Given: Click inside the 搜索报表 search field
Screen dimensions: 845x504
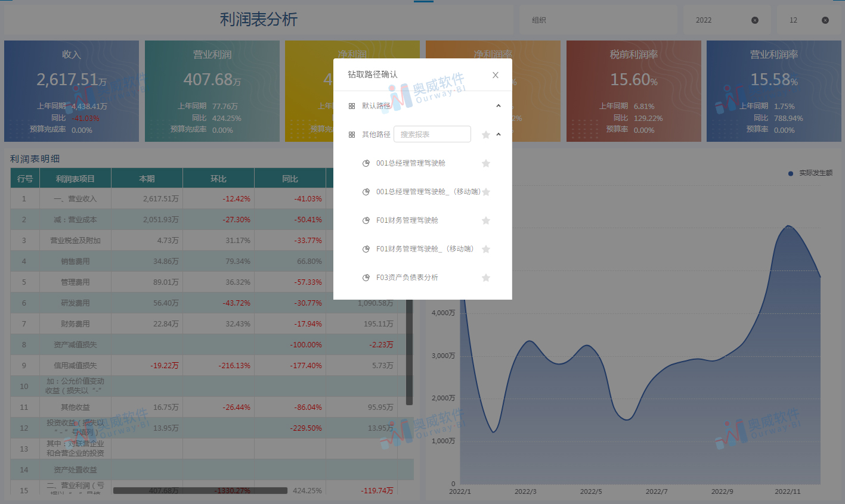Looking at the screenshot, I should pyautogui.click(x=432, y=133).
